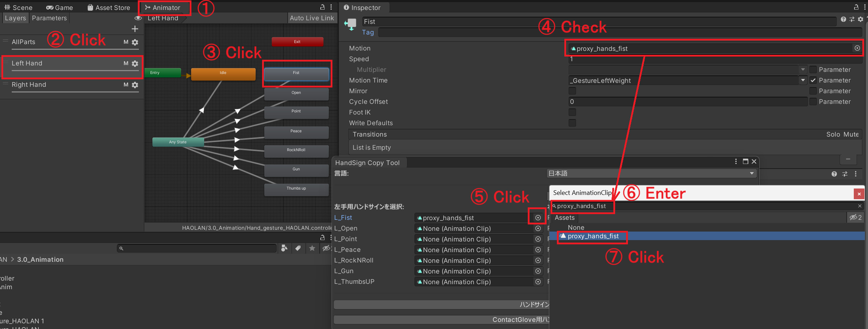This screenshot has height=329, width=868.
Task: Open the Animator tab
Action: pyautogui.click(x=163, y=7)
